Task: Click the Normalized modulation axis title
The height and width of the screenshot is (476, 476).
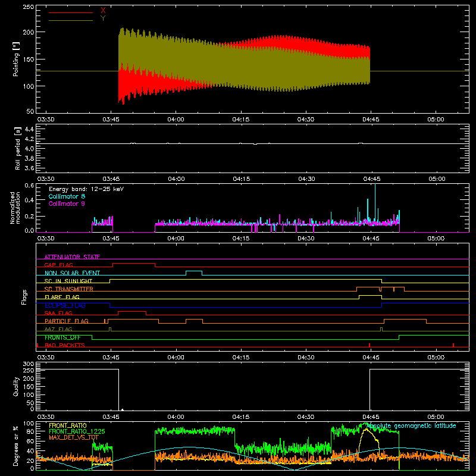Action: pyautogui.click(x=15, y=208)
